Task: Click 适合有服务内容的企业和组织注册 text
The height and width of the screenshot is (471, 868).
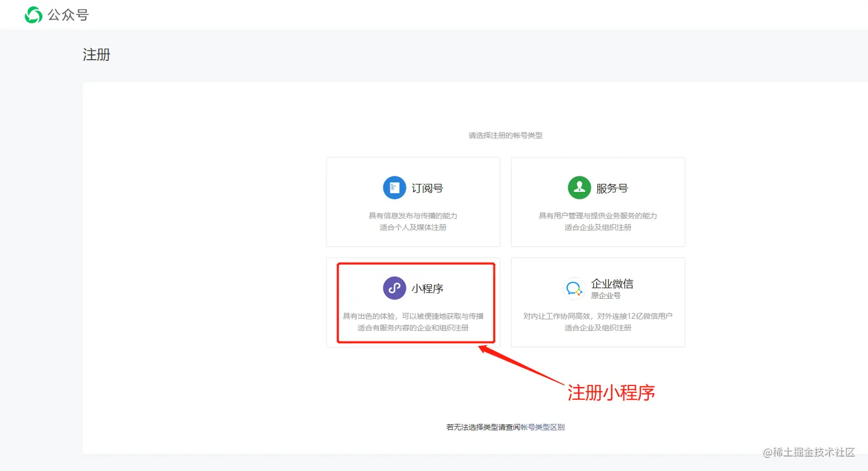Action: pos(413,328)
